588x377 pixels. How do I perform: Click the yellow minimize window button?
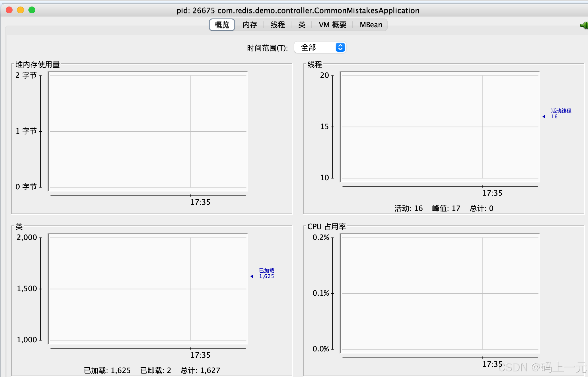coord(20,10)
